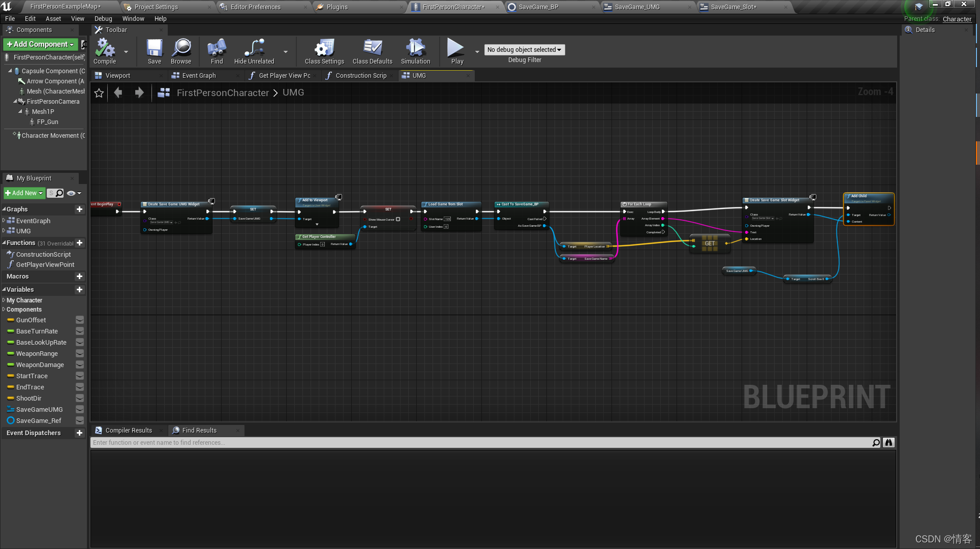Open the Debug menu
Viewport: 980px width, 549px height.
(103, 18)
